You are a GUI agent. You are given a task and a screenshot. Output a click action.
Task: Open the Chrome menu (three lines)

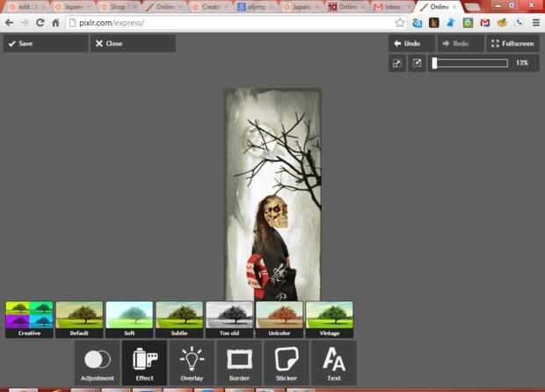pyautogui.click(x=536, y=23)
